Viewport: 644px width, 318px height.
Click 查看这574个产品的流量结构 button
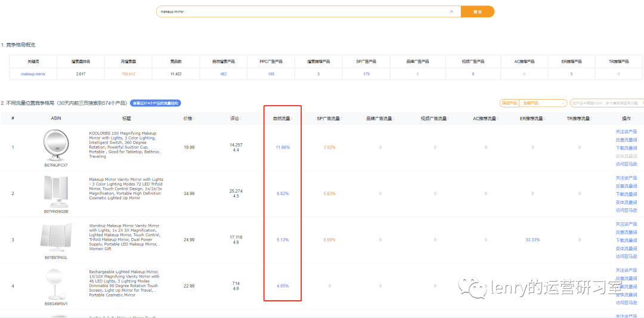point(155,103)
